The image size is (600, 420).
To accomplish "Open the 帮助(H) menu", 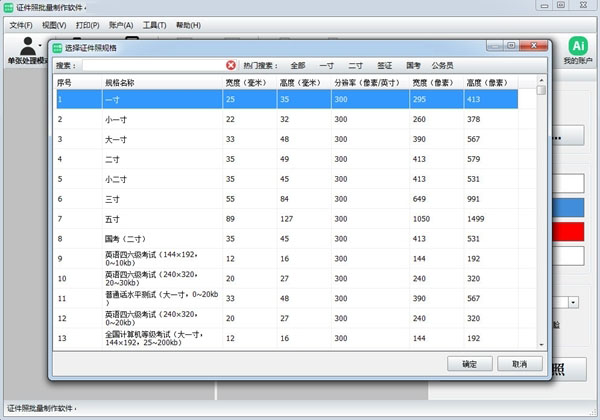I will click(188, 25).
